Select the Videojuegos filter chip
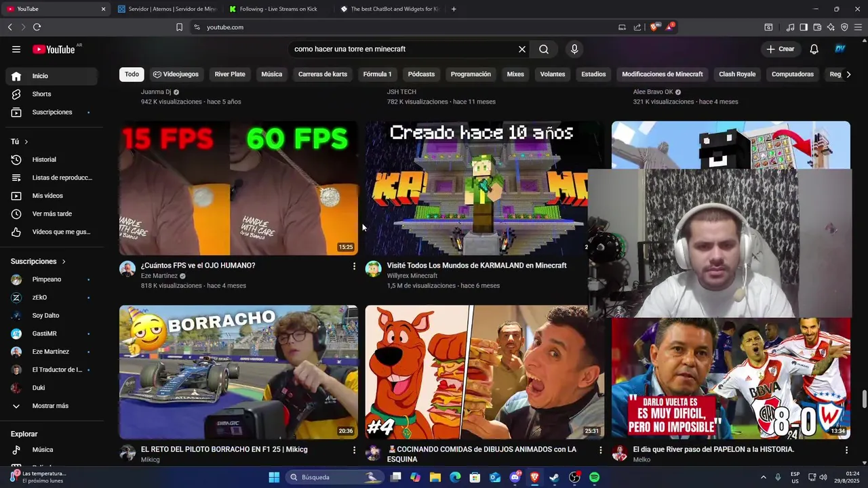 pyautogui.click(x=176, y=75)
